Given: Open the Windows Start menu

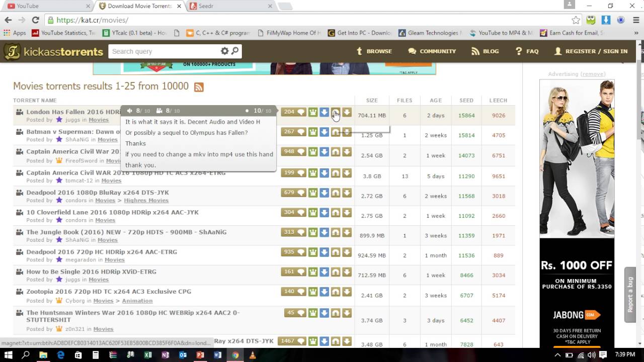Looking at the screenshot, I should click(9, 355).
